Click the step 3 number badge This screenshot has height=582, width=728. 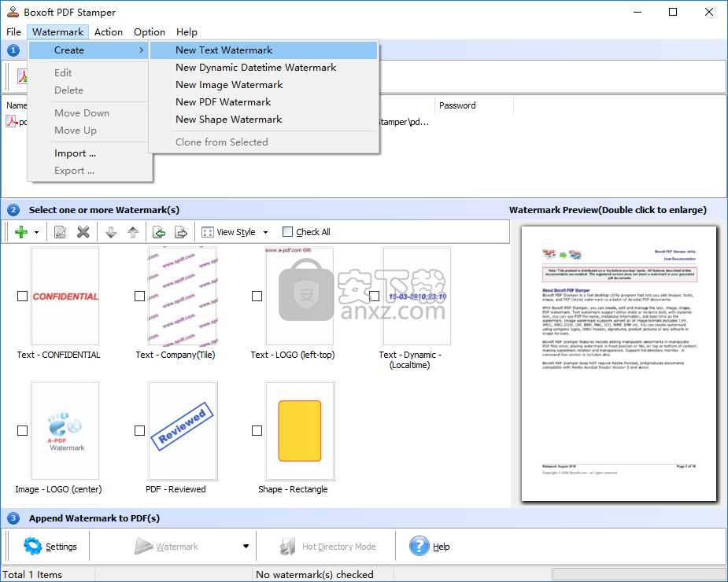tap(13, 518)
